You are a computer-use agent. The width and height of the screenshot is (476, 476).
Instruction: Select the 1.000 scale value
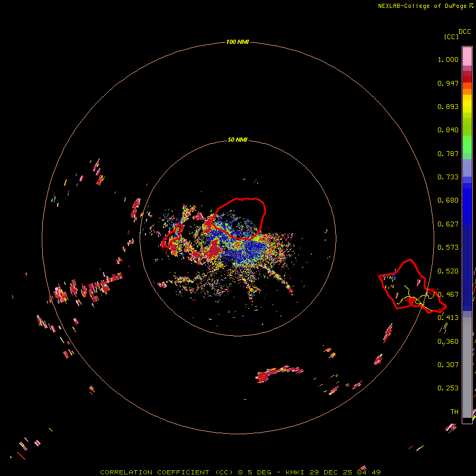click(448, 59)
